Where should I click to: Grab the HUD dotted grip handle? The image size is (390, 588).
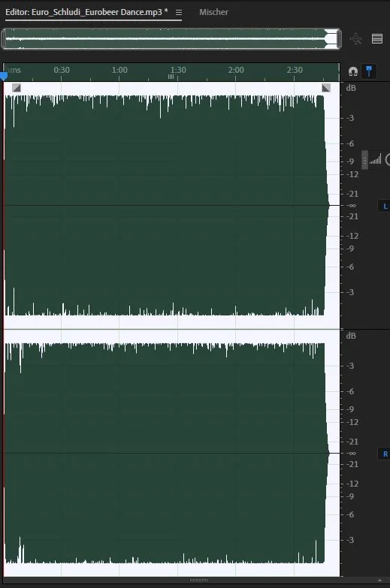click(364, 160)
